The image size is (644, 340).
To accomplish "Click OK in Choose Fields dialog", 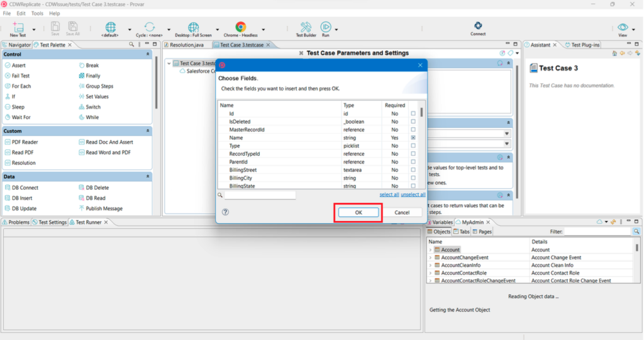I will coord(358,213).
